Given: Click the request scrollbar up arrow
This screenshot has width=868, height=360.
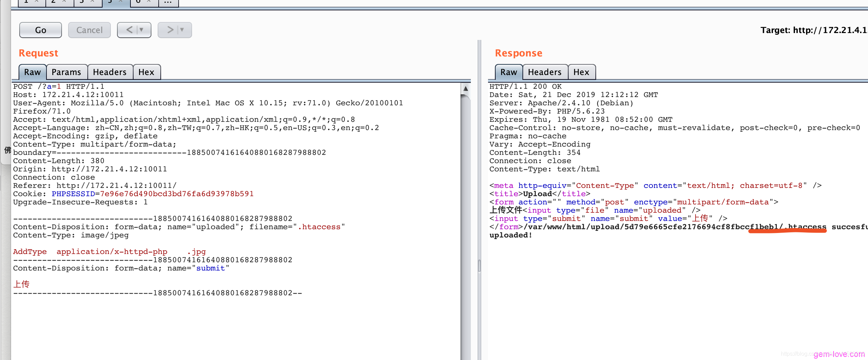Looking at the screenshot, I should pos(466,88).
